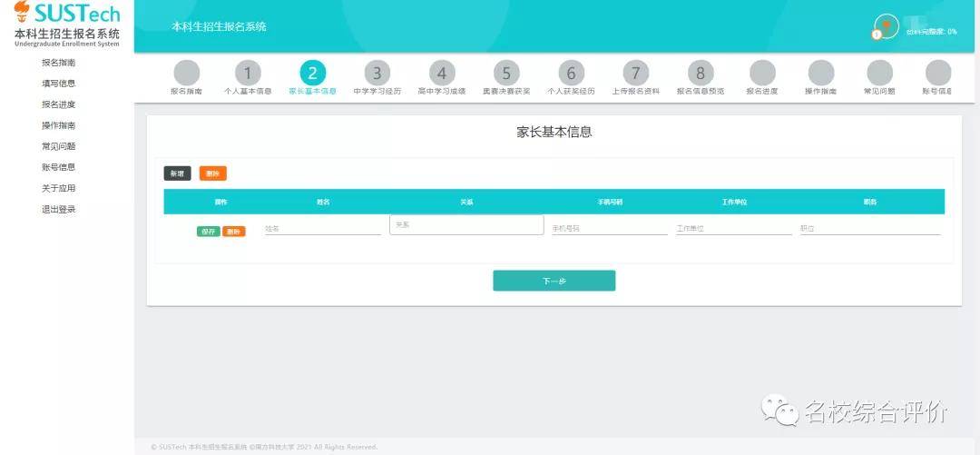The height and width of the screenshot is (455, 980).
Task: Click the green 保存 button in the row
Action: pyautogui.click(x=208, y=232)
